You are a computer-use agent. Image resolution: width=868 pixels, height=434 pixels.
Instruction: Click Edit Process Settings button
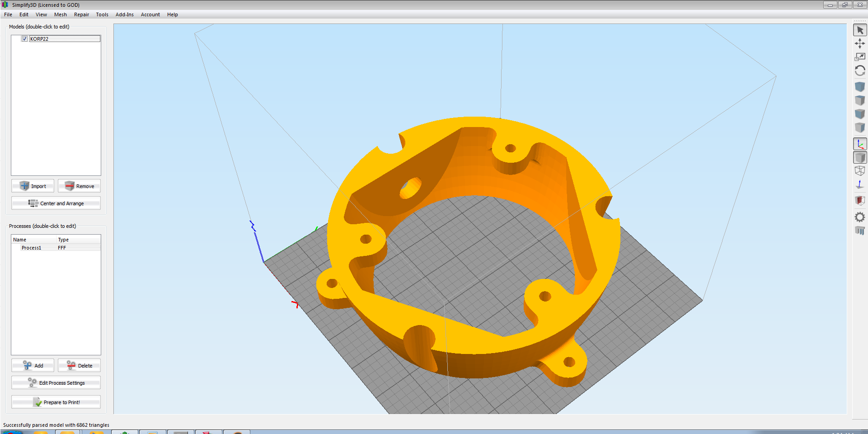(x=56, y=383)
